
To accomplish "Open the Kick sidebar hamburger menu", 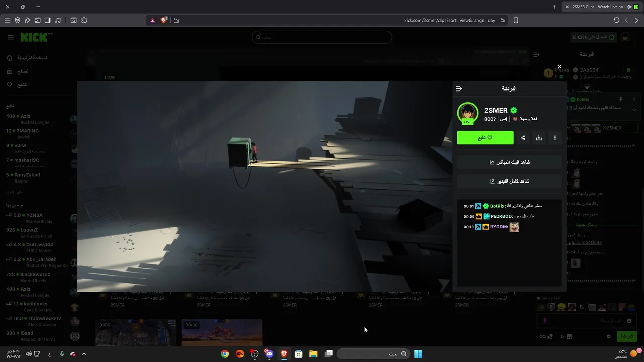I will click(x=11, y=37).
